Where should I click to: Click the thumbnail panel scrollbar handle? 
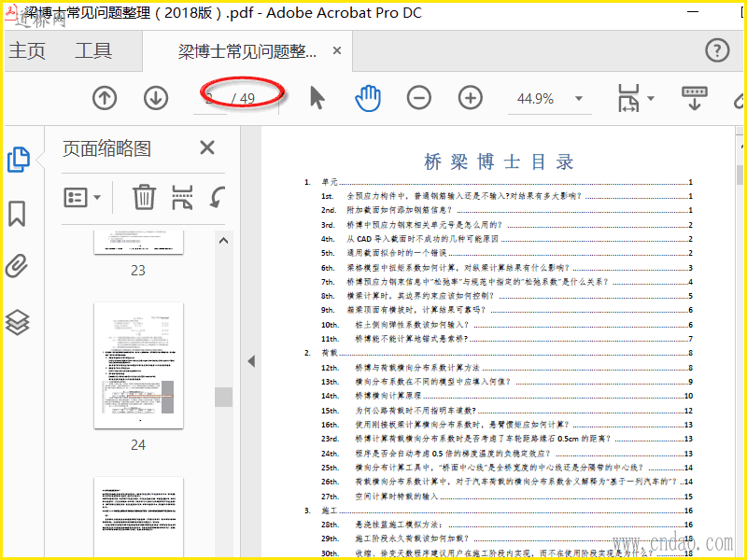click(x=223, y=397)
